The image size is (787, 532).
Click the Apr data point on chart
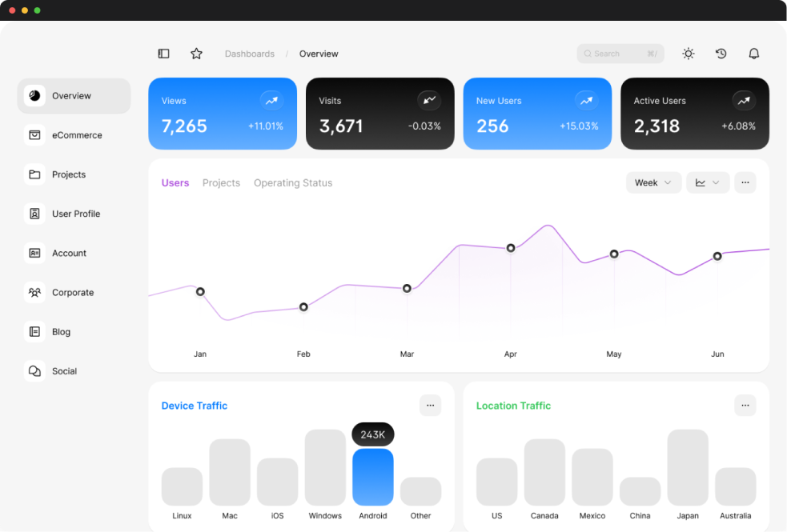tap(511, 248)
